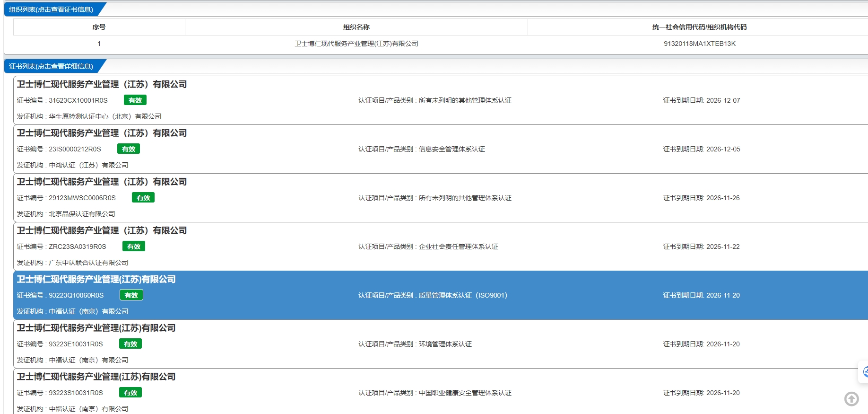The image size is (868, 414).
Task: Click the 统一社会信用代码/组织机构代码 column header
Action: (x=699, y=27)
